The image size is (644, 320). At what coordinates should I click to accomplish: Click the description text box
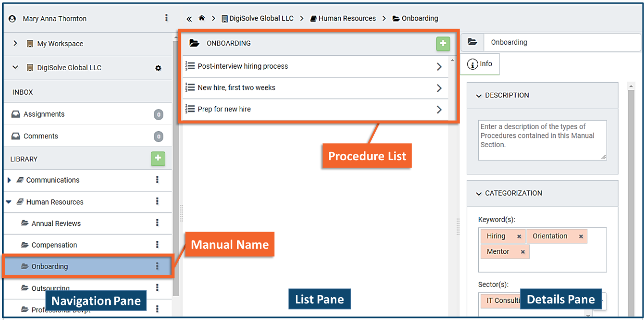coord(542,140)
